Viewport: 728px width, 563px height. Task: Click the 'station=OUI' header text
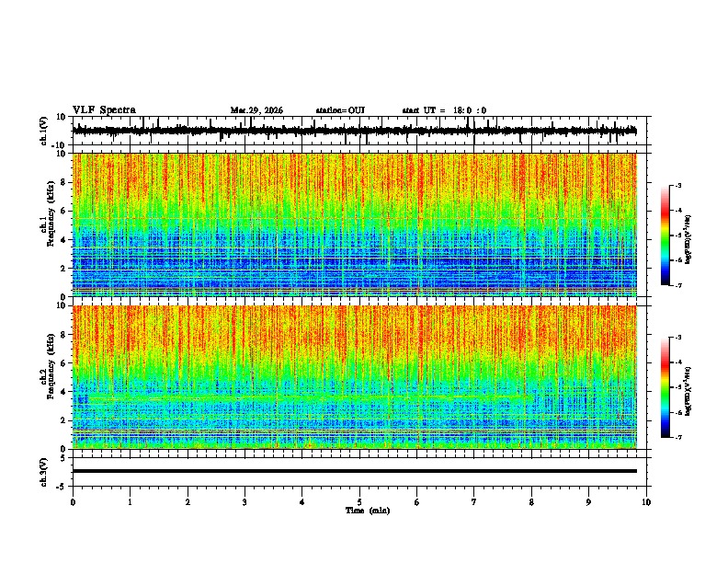coord(340,110)
